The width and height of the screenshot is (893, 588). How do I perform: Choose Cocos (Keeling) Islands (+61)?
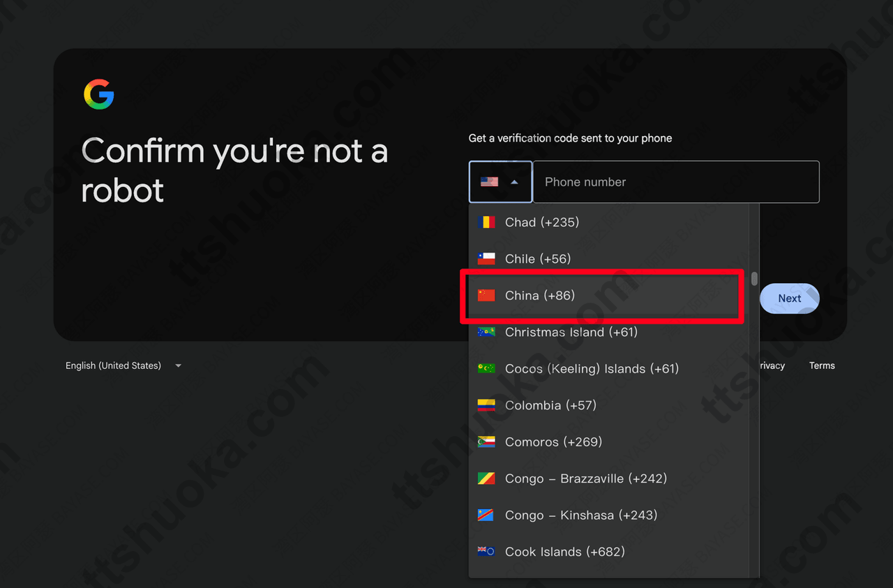[x=609, y=369]
